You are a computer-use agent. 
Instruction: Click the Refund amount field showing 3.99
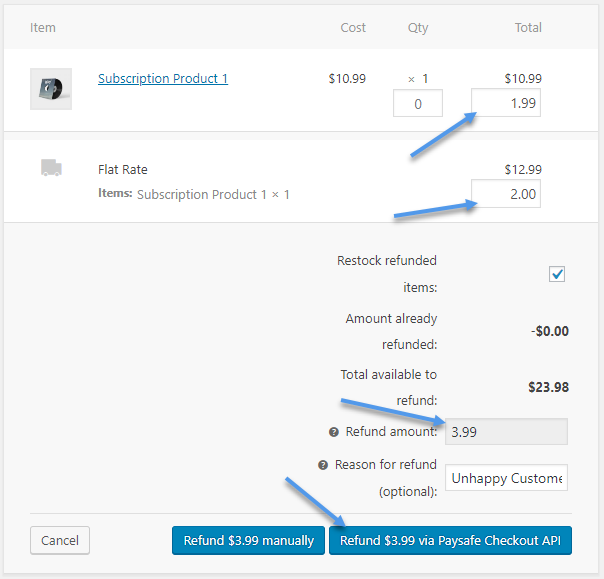(506, 432)
